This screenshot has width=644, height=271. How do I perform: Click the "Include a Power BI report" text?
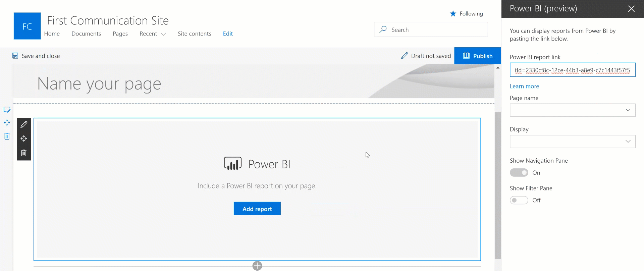[x=257, y=186]
